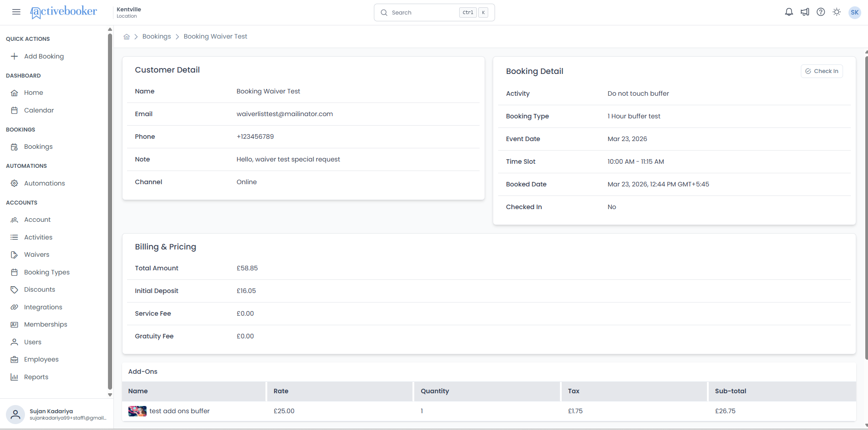The image size is (868, 430).
Task: Click time slot 10:00 AM - 11:15 AM
Action: (636, 161)
